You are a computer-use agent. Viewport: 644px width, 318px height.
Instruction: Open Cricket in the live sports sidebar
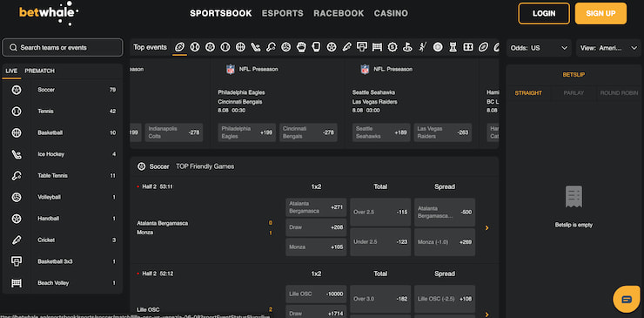click(x=63, y=240)
